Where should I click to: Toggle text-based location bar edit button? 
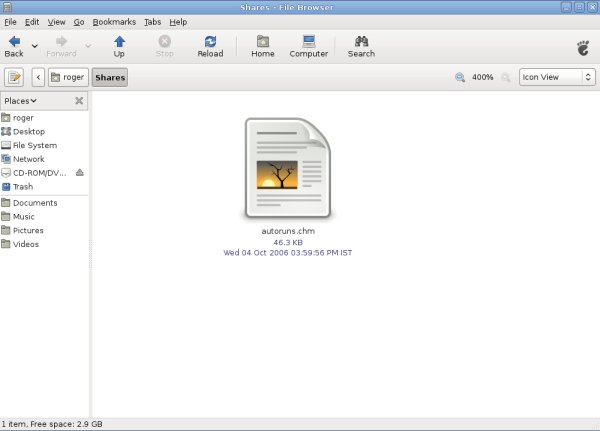coord(14,77)
